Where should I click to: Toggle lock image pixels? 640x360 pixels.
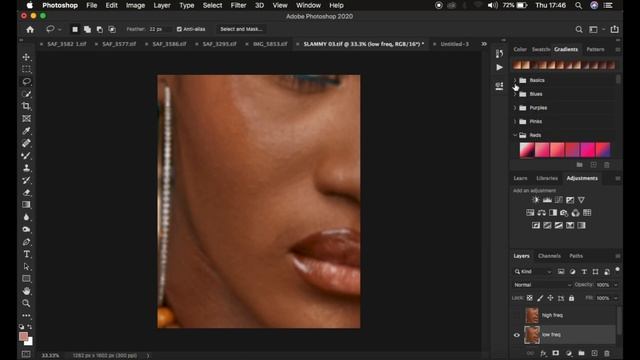tap(540, 298)
